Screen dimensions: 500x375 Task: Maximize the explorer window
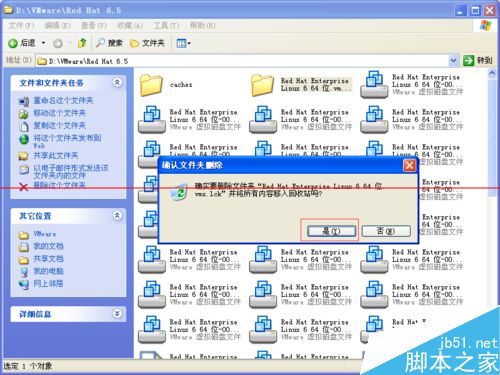pos(475,11)
